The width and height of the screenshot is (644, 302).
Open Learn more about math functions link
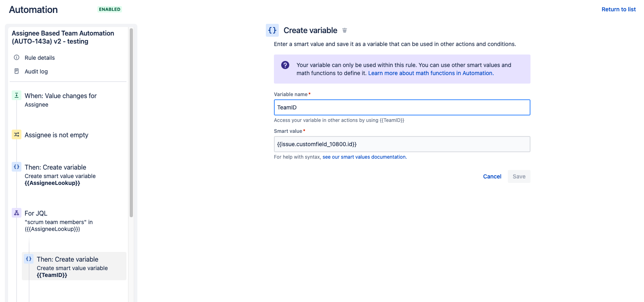[430, 73]
